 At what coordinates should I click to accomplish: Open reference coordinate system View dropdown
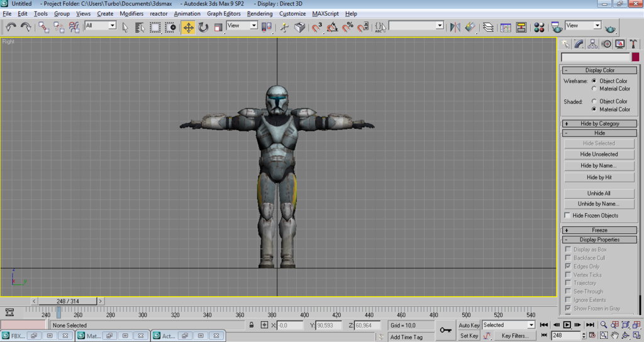point(242,25)
